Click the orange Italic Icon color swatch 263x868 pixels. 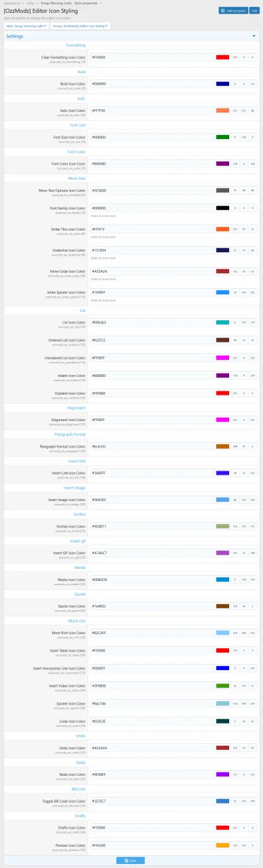pos(222,110)
